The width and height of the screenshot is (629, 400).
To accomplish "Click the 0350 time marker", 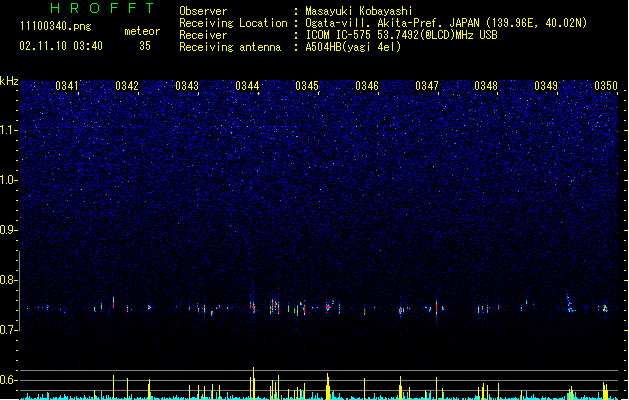I will pos(606,86).
